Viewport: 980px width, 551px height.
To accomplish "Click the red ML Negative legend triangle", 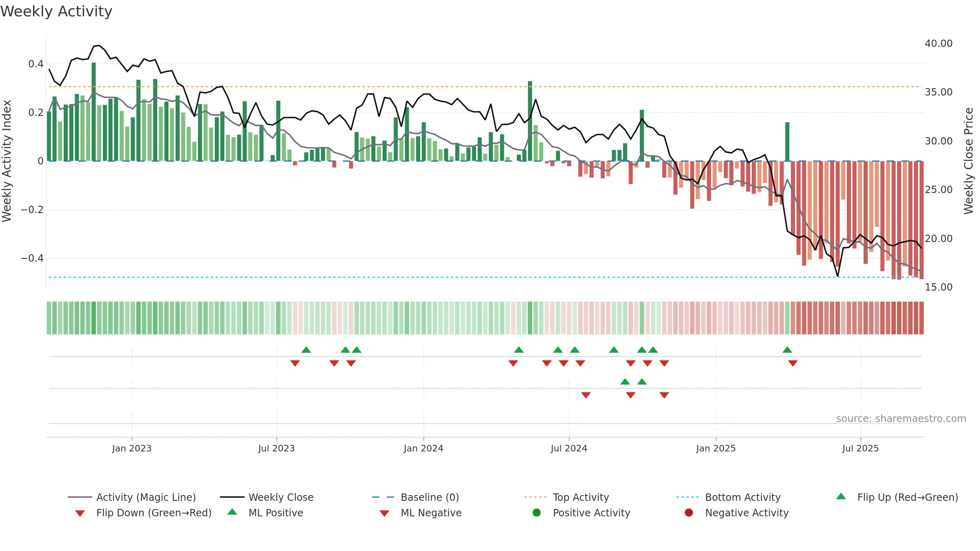I will pyautogui.click(x=384, y=513).
